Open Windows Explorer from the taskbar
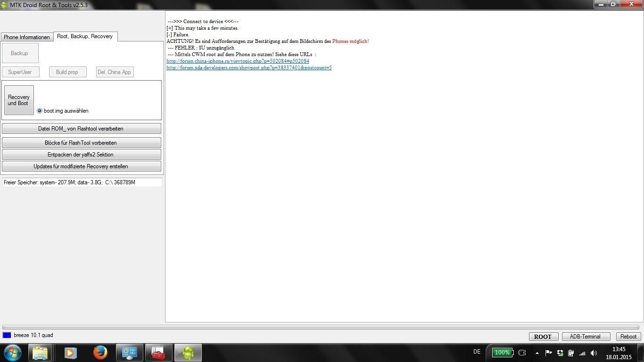 (x=41, y=353)
